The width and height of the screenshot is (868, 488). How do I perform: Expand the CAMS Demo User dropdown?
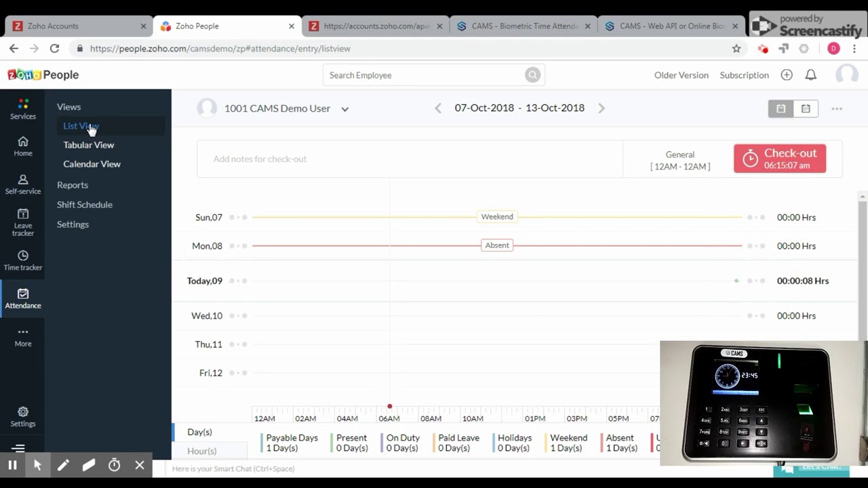pos(344,109)
